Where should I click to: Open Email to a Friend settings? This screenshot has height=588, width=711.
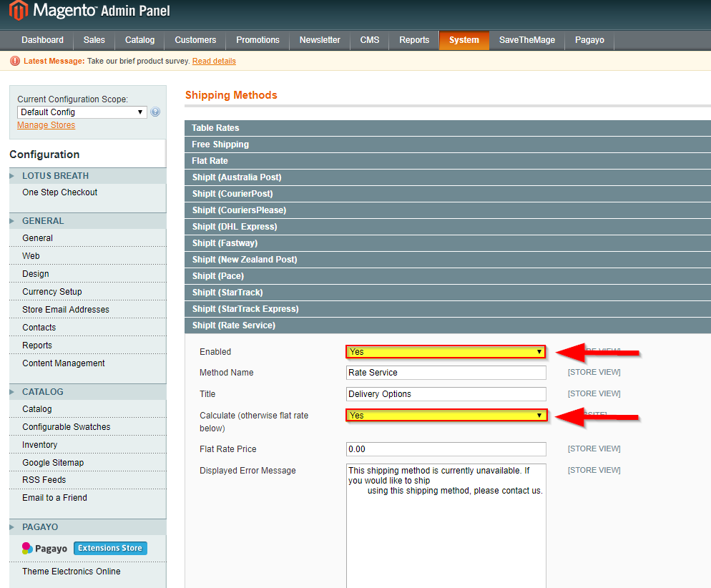(88, 498)
